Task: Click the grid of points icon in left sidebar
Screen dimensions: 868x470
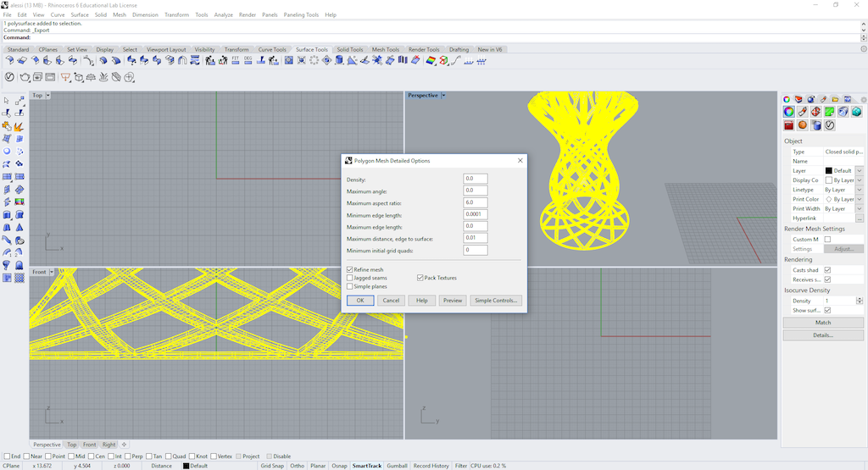Action: click(19, 278)
